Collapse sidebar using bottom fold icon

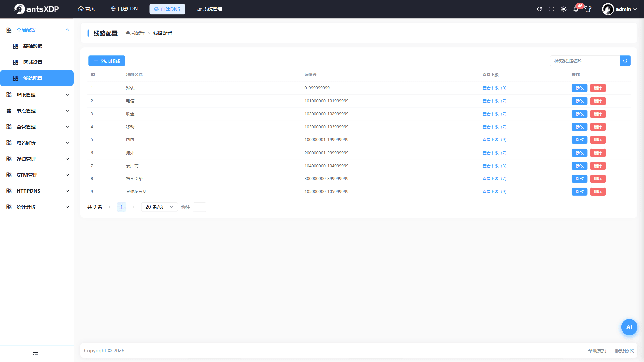[x=35, y=354]
